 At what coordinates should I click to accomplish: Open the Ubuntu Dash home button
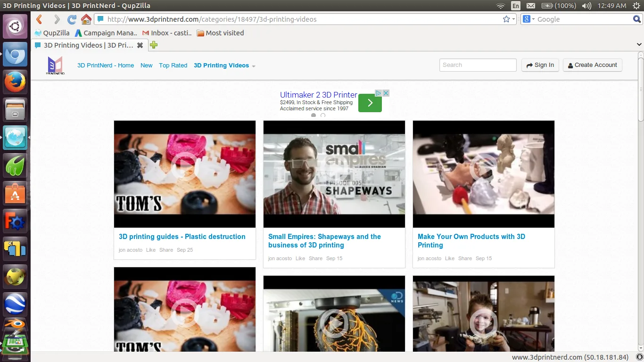[x=15, y=26]
